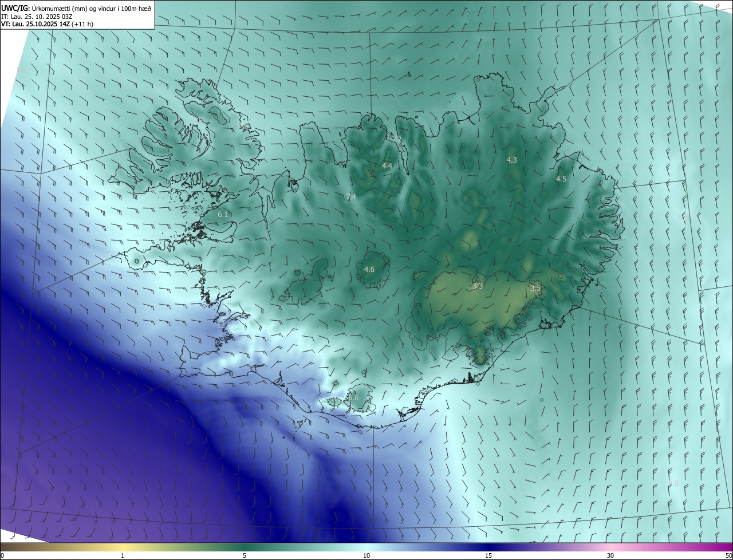Click the UWC/IG Úrkomumætti map title
Screen dimensions: 733x560
click(76, 7)
